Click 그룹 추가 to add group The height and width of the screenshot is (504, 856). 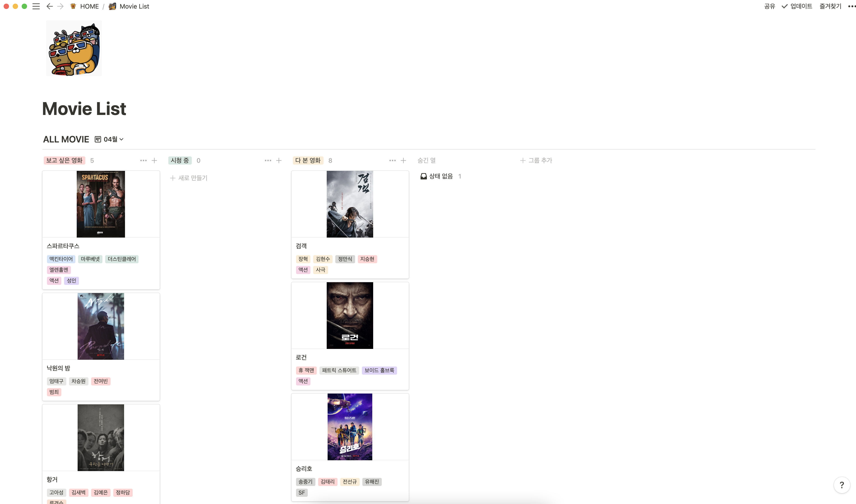click(x=536, y=160)
